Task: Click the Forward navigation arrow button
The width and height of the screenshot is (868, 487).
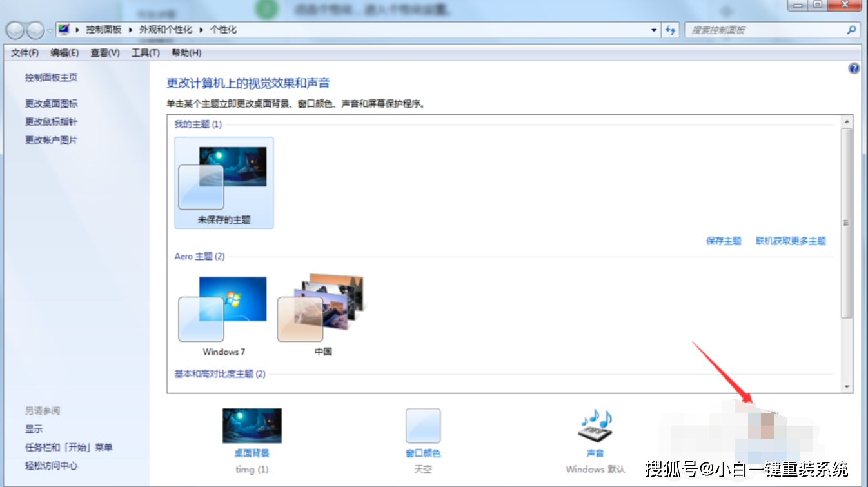Action: coord(35,30)
